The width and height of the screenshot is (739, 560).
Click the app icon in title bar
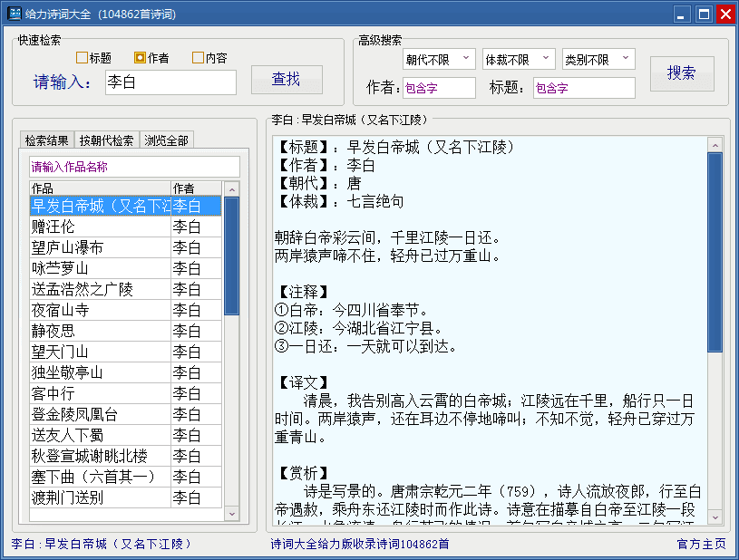click(x=14, y=14)
